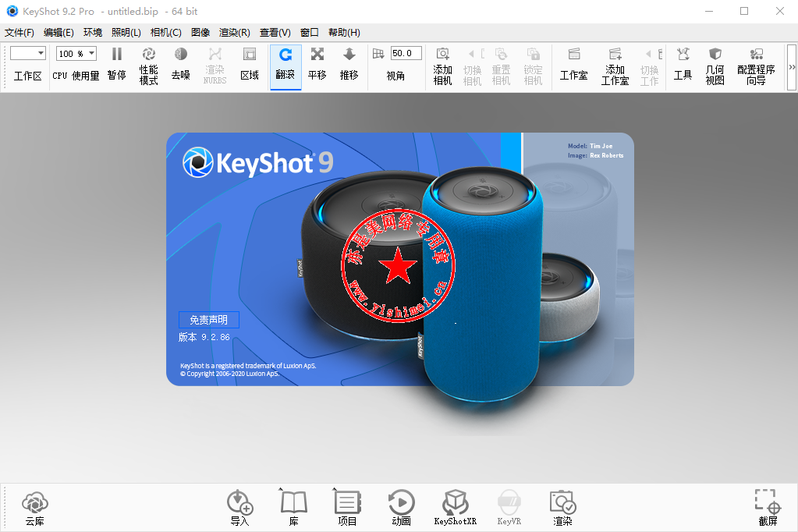Launch the KeyShotXR wizard
The image size is (798, 532).
(x=456, y=508)
